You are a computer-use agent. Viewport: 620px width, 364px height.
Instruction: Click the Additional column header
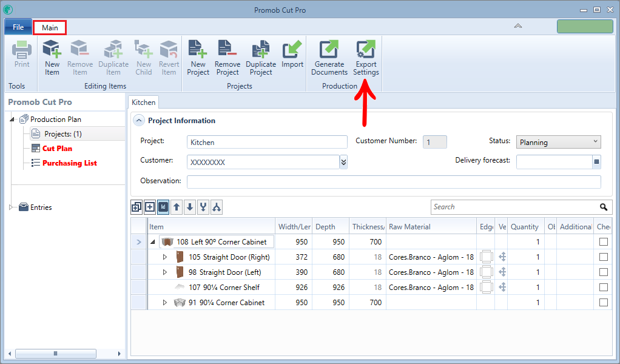(x=575, y=226)
